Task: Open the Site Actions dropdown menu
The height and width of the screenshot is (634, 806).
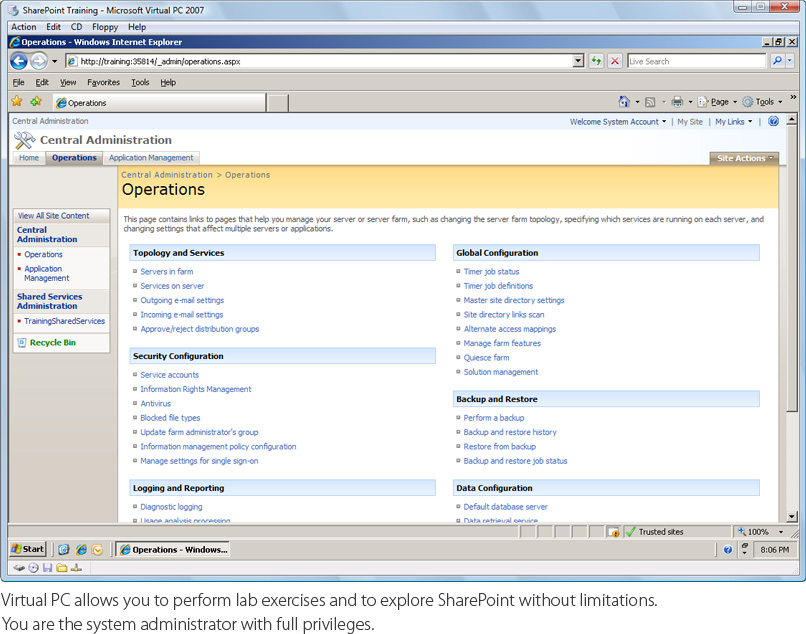Action: point(744,158)
